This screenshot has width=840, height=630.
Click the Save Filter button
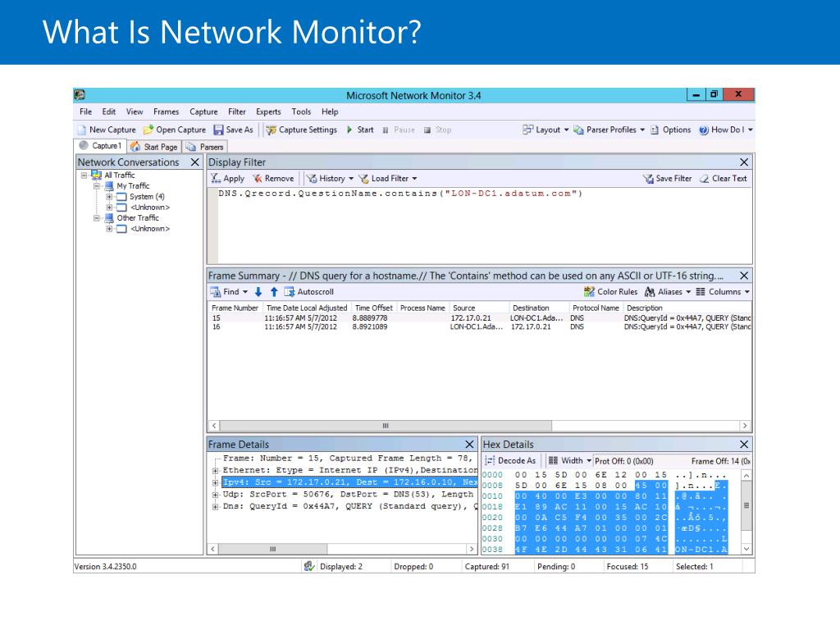[x=668, y=178]
